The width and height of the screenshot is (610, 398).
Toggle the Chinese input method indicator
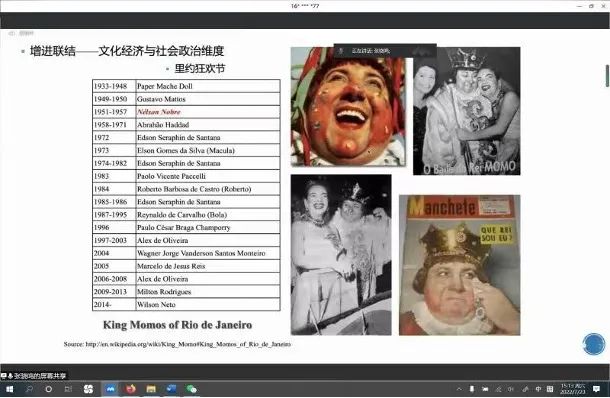click(538, 389)
